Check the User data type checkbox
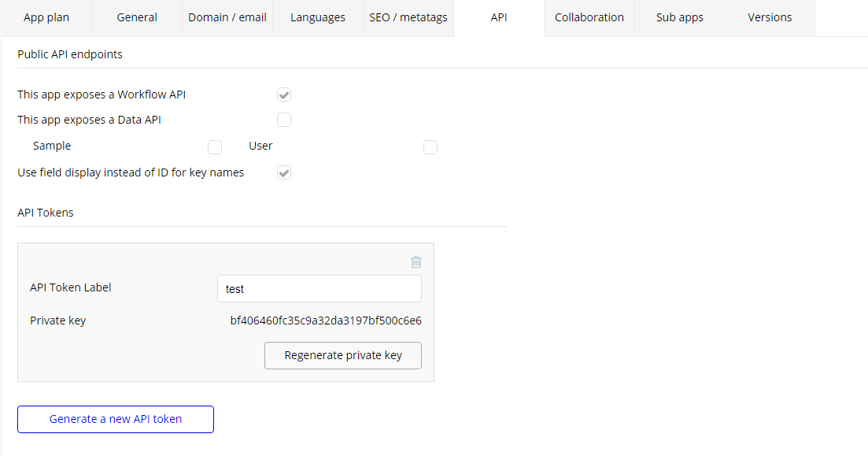The width and height of the screenshot is (868, 456). pos(430,146)
